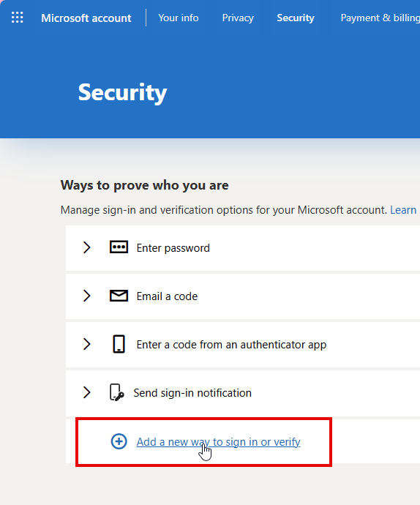This screenshot has height=505, width=420.
Task: Click the envelope icon for Email a code
Action: (119, 296)
